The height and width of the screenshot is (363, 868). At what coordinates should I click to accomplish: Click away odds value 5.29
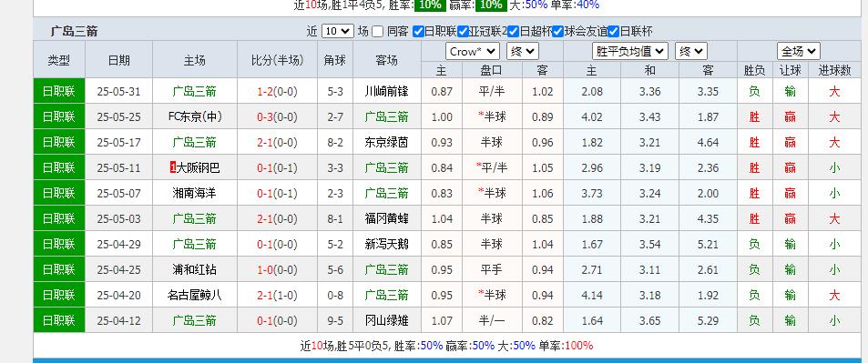[708, 320]
